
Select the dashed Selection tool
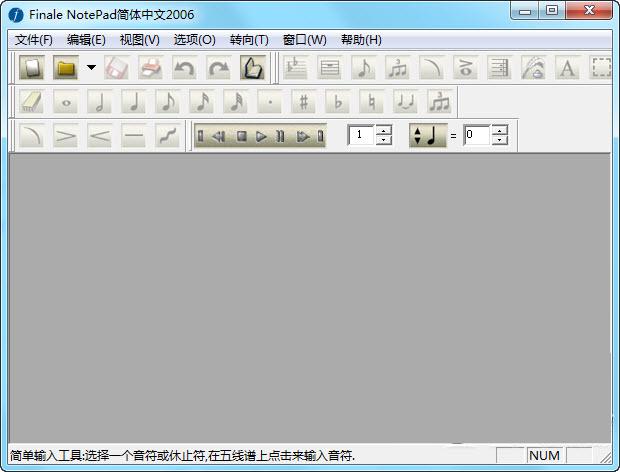601,68
